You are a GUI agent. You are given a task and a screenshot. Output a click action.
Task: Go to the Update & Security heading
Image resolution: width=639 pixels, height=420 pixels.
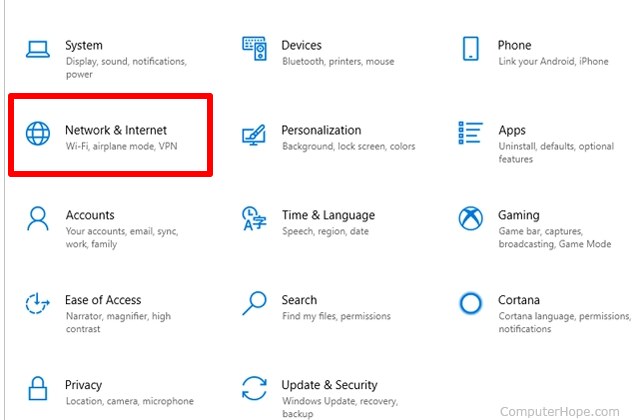(329, 385)
